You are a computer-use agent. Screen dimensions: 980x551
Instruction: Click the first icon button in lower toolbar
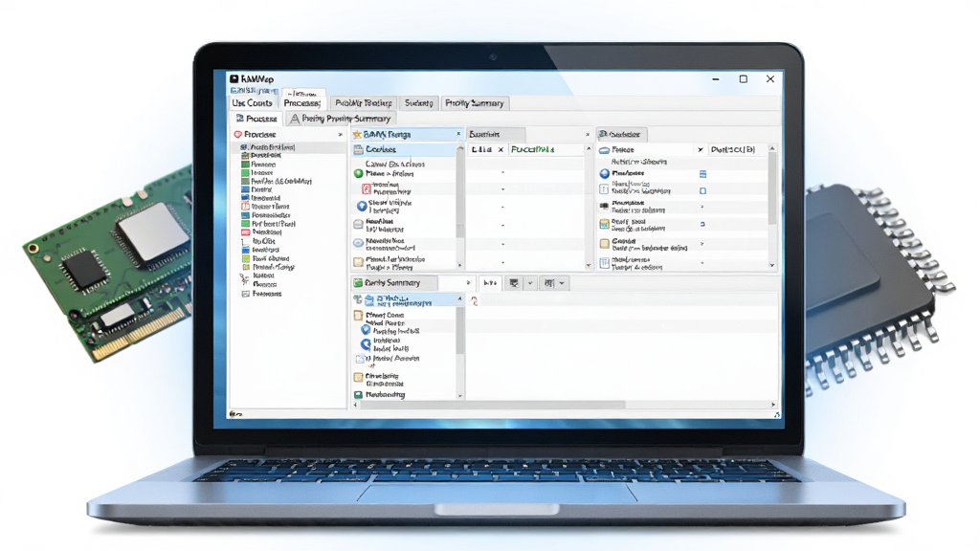[514, 283]
